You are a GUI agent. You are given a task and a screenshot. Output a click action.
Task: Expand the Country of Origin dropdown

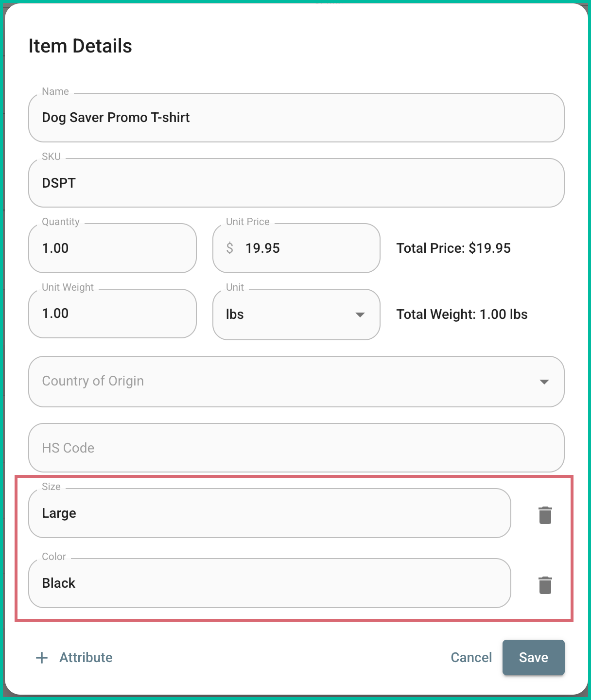[296, 382]
